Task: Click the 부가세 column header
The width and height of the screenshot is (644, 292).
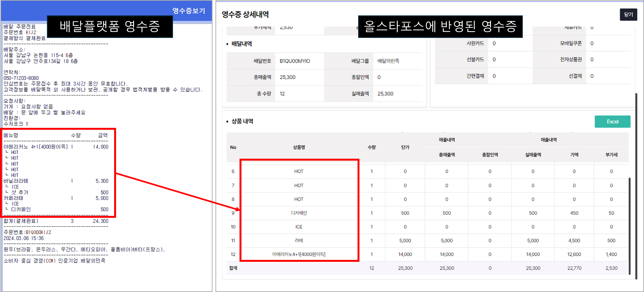Action: [611, 155]
